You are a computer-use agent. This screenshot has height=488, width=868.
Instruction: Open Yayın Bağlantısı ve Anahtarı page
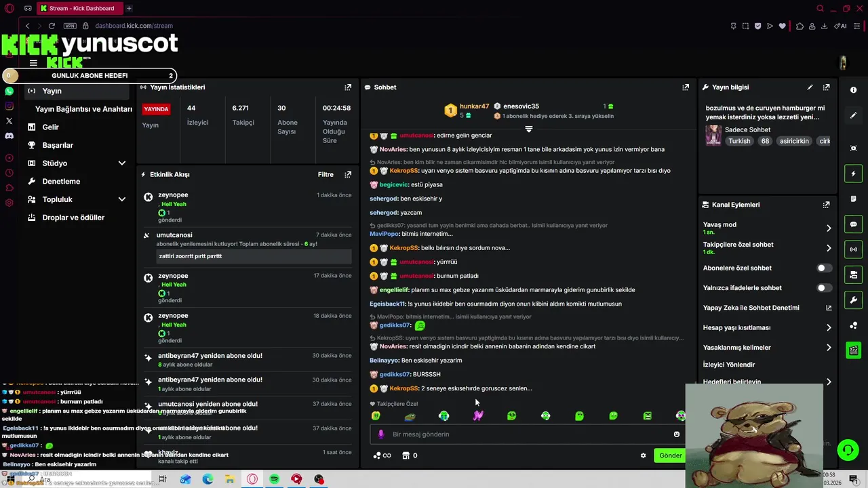pos(83,109)
